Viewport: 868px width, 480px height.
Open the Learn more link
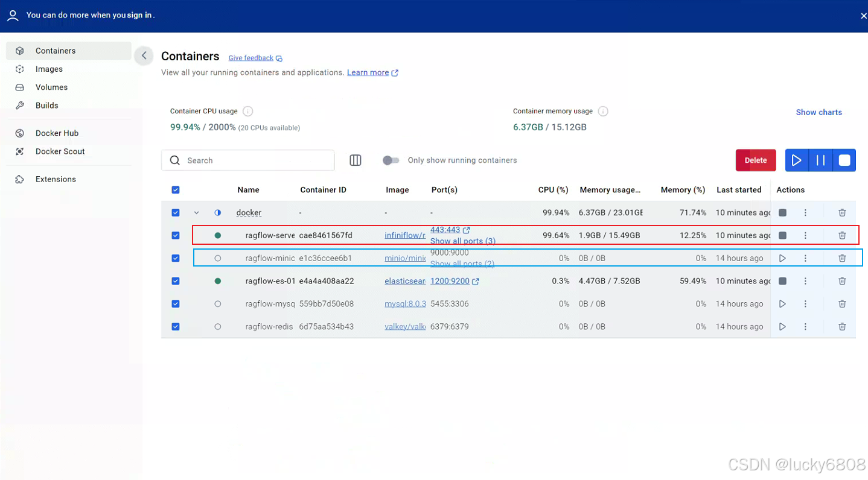[372, 72]
